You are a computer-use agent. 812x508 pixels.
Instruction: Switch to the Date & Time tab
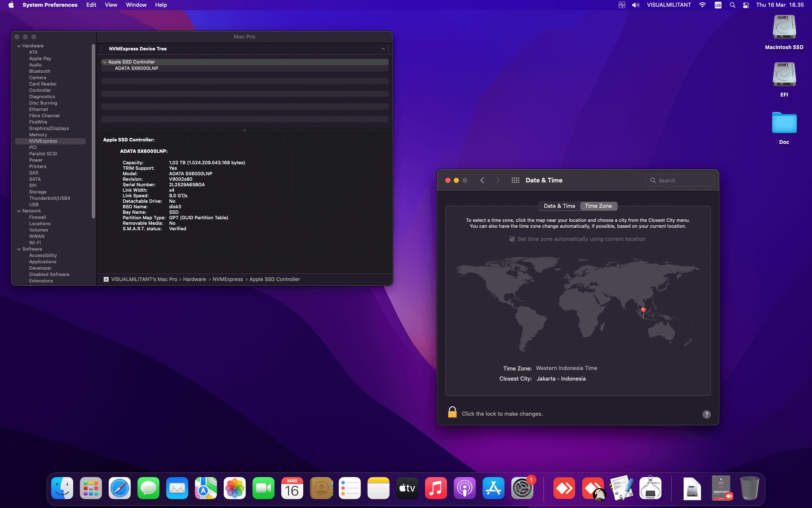(559, 206)
